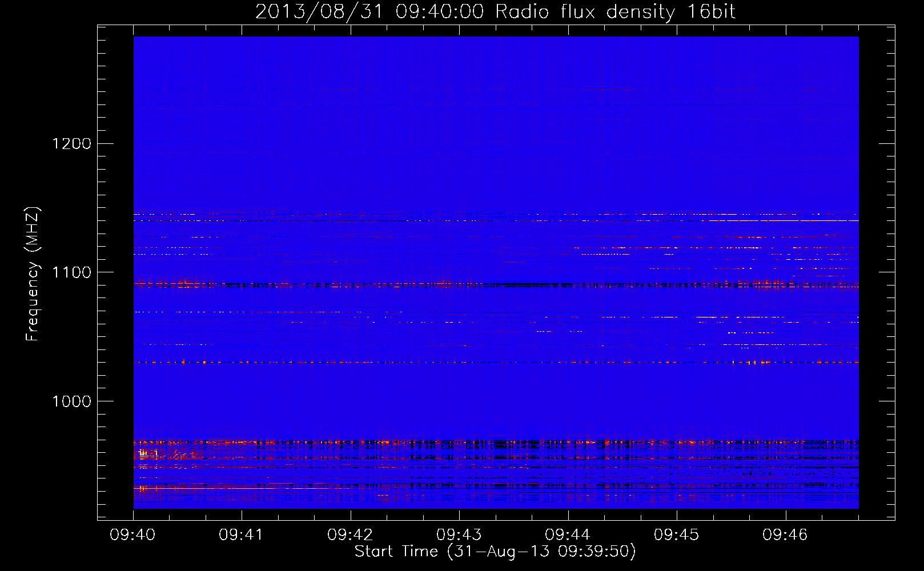
Task: Click the 1100 frequency tick label
Action: (x=71, y=272)
